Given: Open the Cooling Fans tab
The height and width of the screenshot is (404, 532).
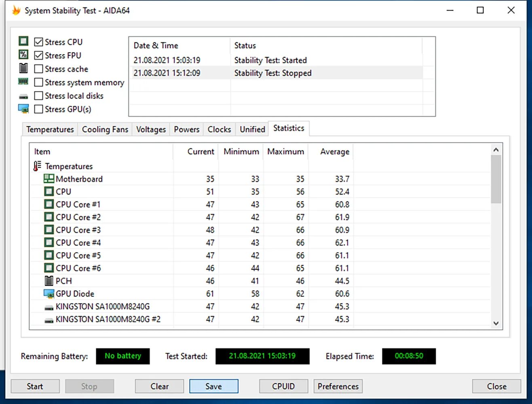Looking at the screenshot, I should coord(105,129).
